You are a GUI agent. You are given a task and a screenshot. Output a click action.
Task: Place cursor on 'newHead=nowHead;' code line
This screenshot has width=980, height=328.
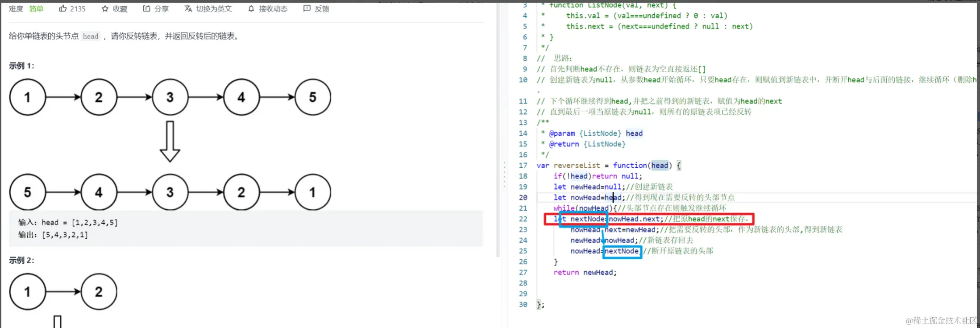click(x=631, y=240)
